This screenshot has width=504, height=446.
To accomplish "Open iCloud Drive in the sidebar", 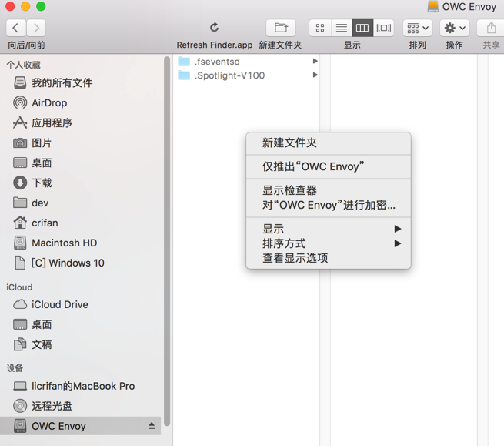I will 80,304.
